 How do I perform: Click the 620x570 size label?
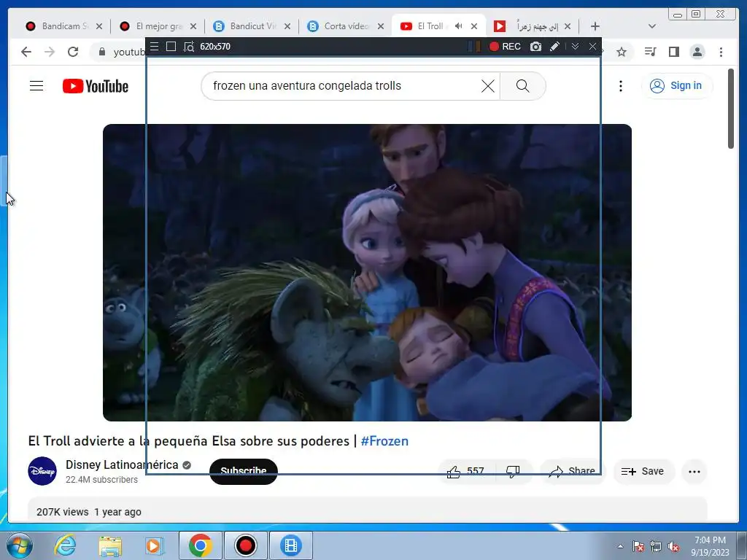pyautogui.click(x=215, y=47)
